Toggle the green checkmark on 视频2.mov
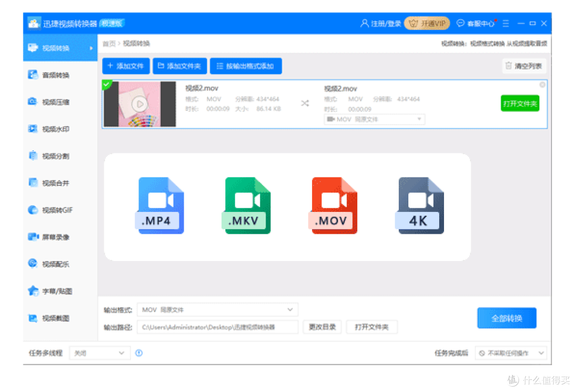The image size is (575, 392). tap(106, 85)
